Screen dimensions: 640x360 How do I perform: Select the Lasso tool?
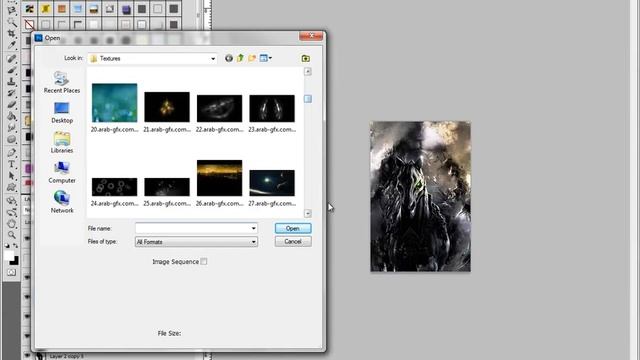click(11, 11)
